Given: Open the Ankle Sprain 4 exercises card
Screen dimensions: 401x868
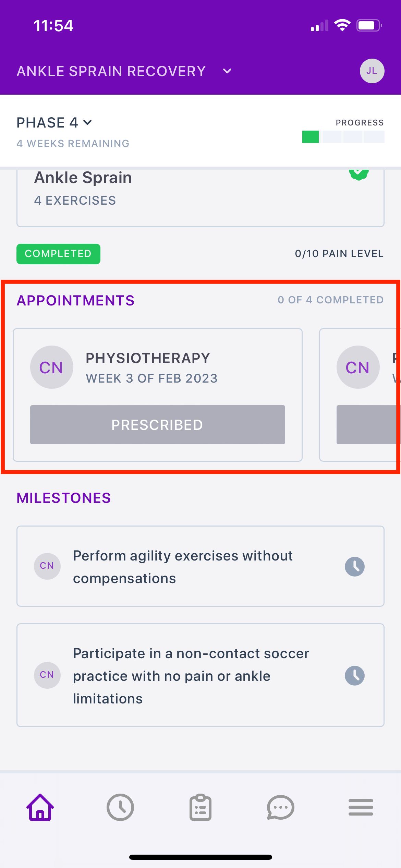Looking at the screenshot, I should click(200, 197).
